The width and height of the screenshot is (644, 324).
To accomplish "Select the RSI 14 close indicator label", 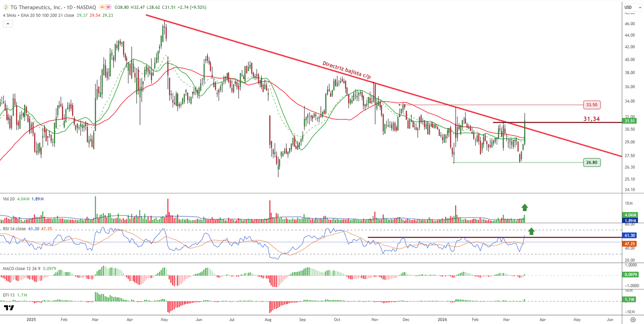I will pos(14,229).
